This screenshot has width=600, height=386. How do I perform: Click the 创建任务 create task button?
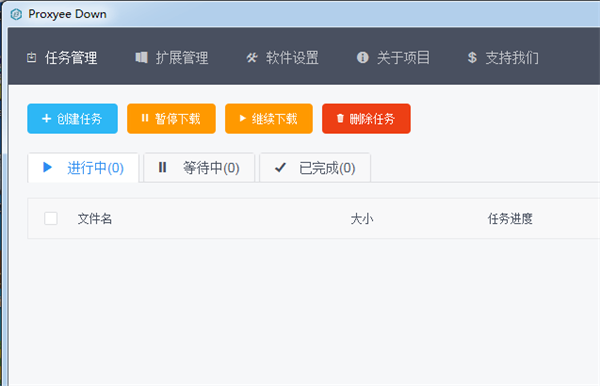(x=72, y=119)
